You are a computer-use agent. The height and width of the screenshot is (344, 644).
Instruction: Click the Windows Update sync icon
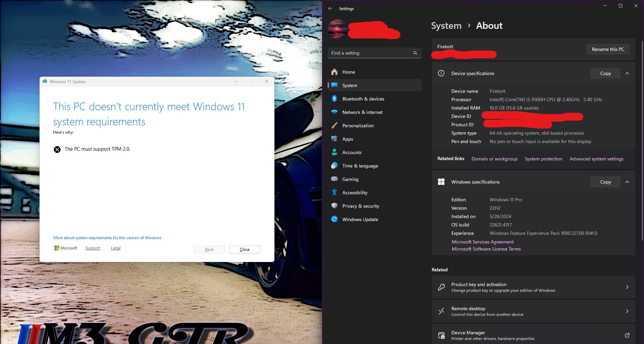[334, 219]
